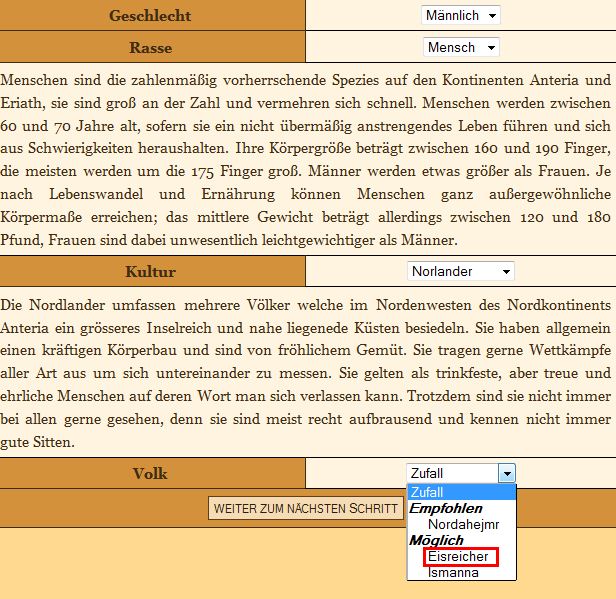Pick Eisreicher in the Volk list
The image size is (616, 599).
point(461,557)
